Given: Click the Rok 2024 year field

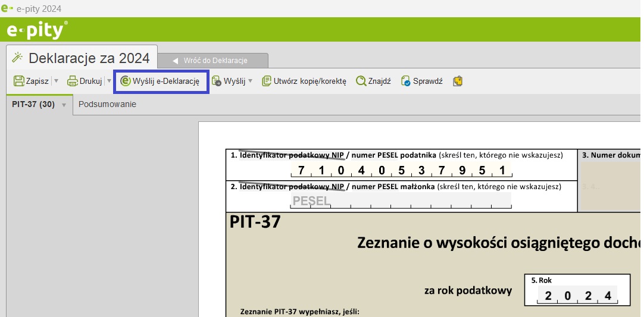Looking at the screenshot, I should 577,296.
